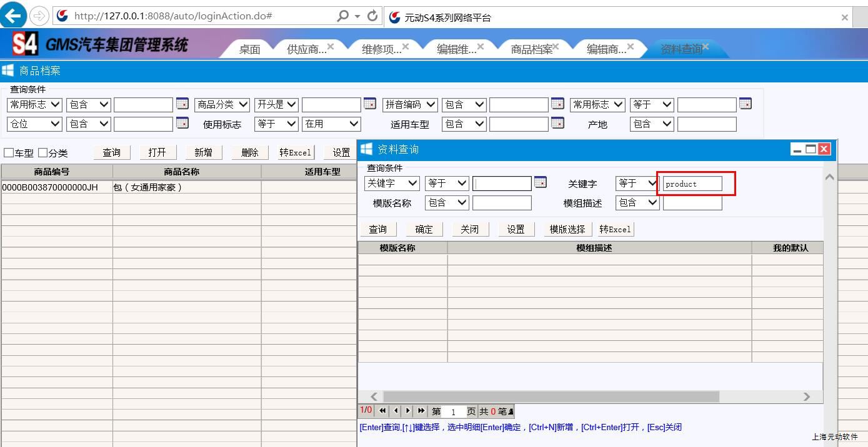Go to next page in pagination bar
The image size is (868, 447).
(x=408, y=411)
